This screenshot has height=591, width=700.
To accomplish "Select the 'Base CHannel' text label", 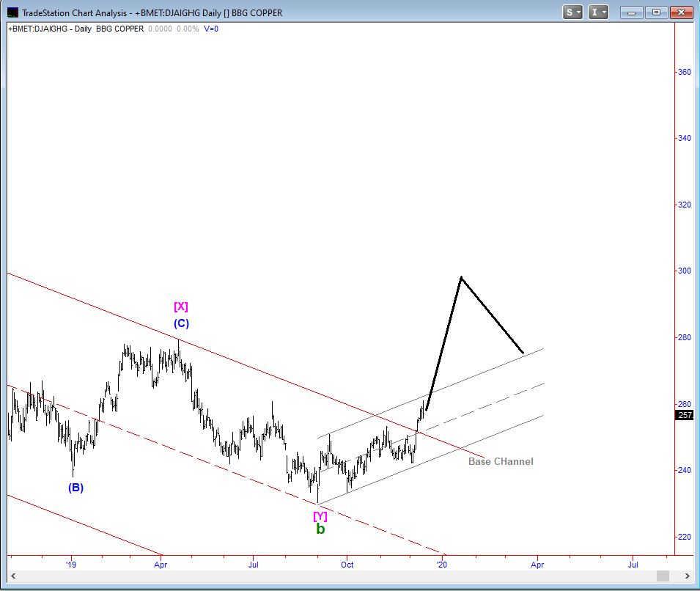I will coord(501,461).
